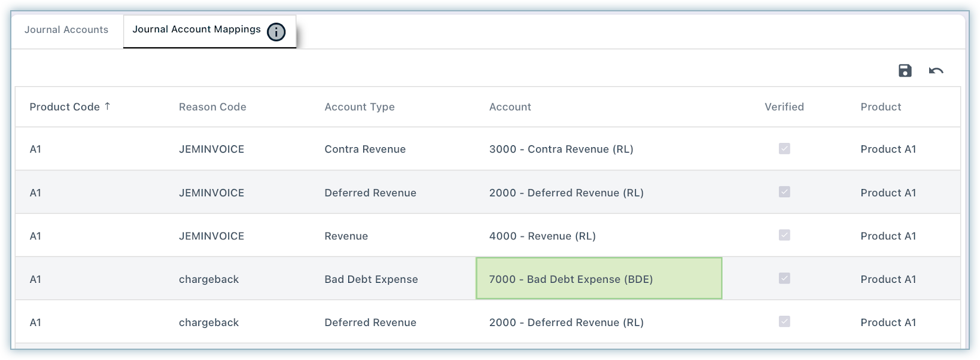Click the save icon above the table
Image resolution: width=980 pixels, height=360 pixels.
[905, 71]
